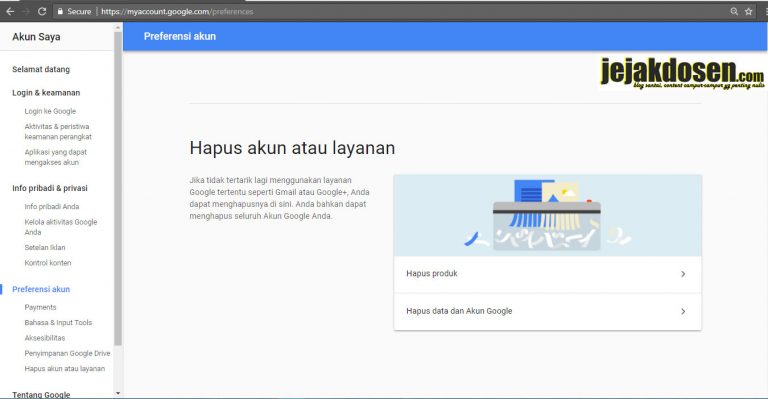Reload the page with refresh icon
768x399 pixels.
click(x=42, y=11)
